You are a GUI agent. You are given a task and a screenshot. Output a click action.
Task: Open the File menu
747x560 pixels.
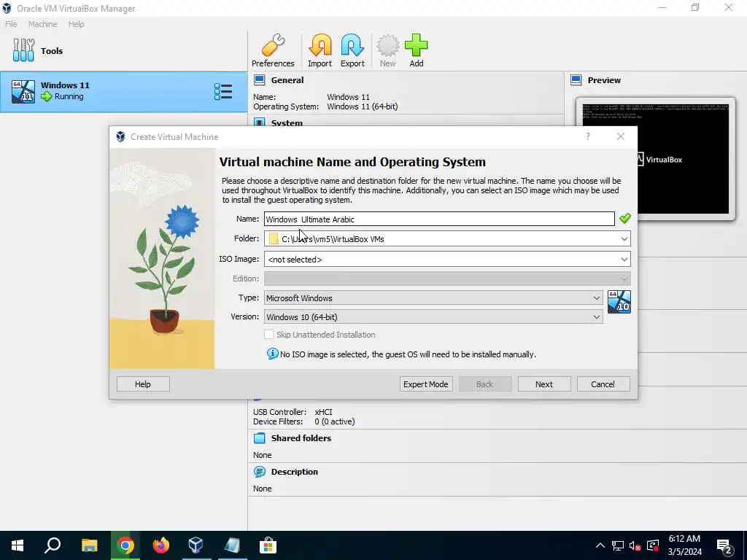pos(11,24)
